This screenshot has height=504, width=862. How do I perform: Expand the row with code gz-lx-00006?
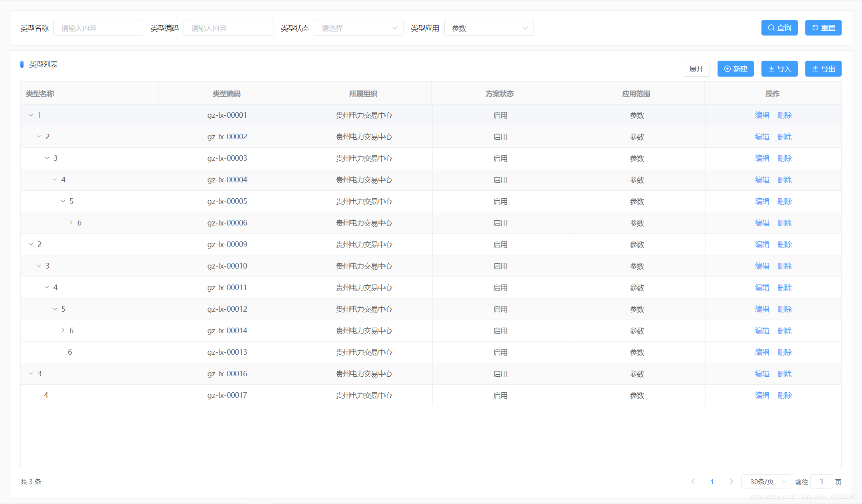[x=71, y=223]
